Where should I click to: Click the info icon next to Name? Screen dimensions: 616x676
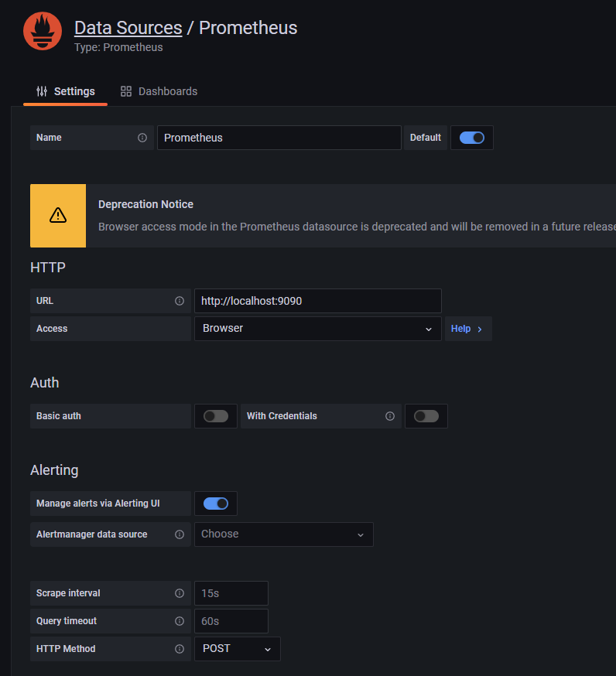142,138
